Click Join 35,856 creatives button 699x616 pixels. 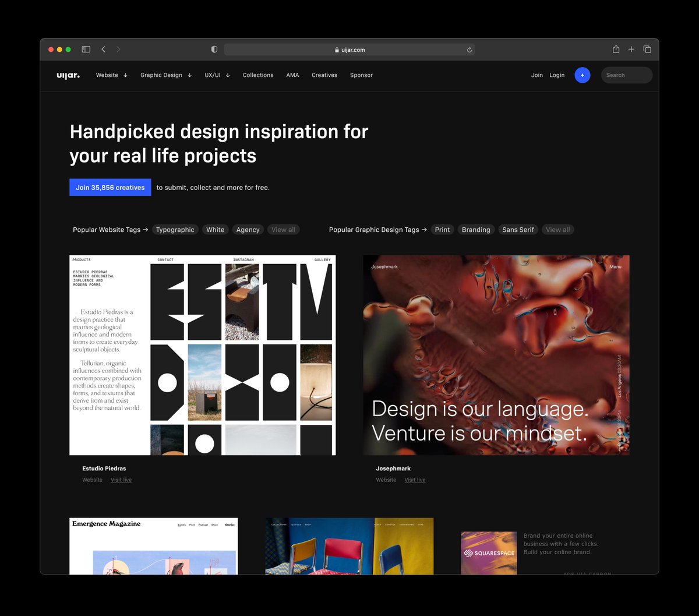(110, 187)
